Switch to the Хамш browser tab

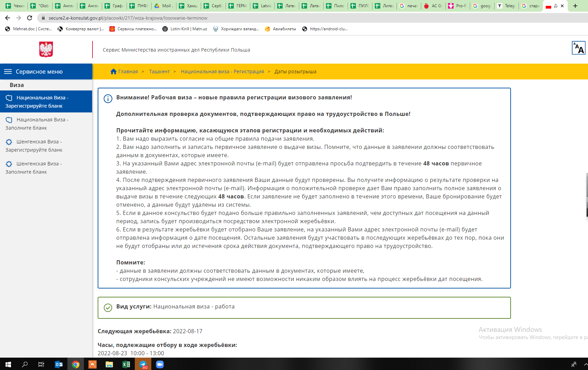[x=188, y=6]
